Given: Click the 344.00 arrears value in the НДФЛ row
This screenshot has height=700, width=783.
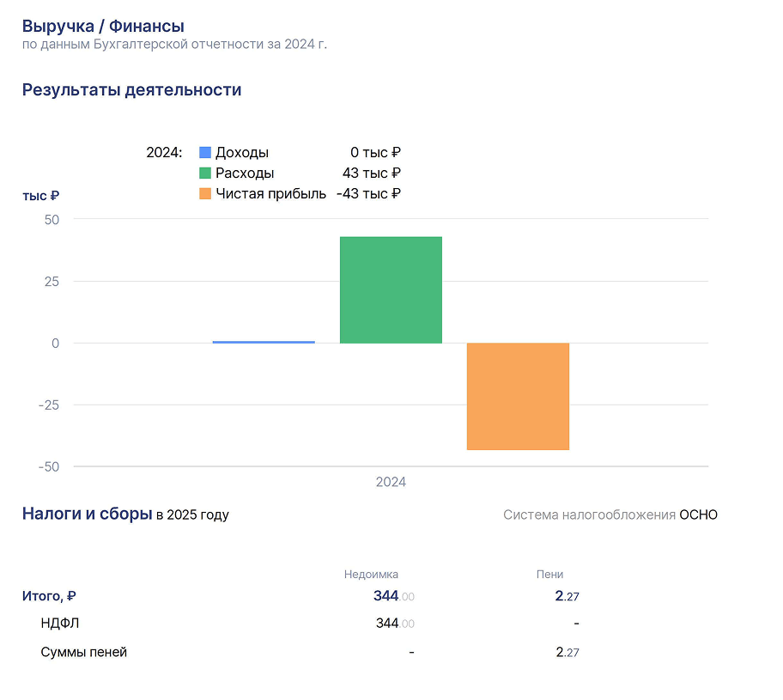Looking at the screenshot, I should pyautogui.click(x=395, y=624).
